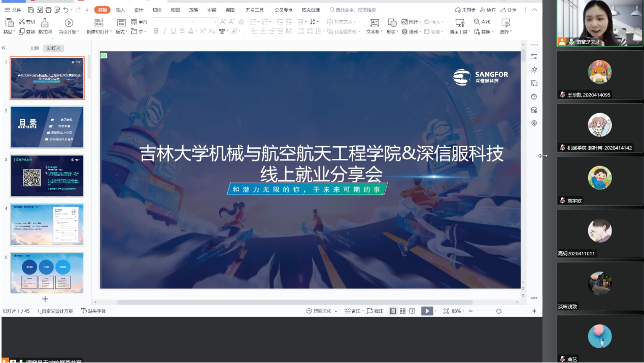Click the zoom slider handle

coord(499,311)
